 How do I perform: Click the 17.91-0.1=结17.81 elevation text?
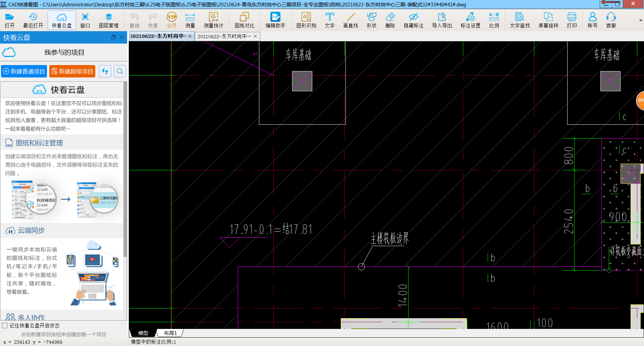click(271, 229)
